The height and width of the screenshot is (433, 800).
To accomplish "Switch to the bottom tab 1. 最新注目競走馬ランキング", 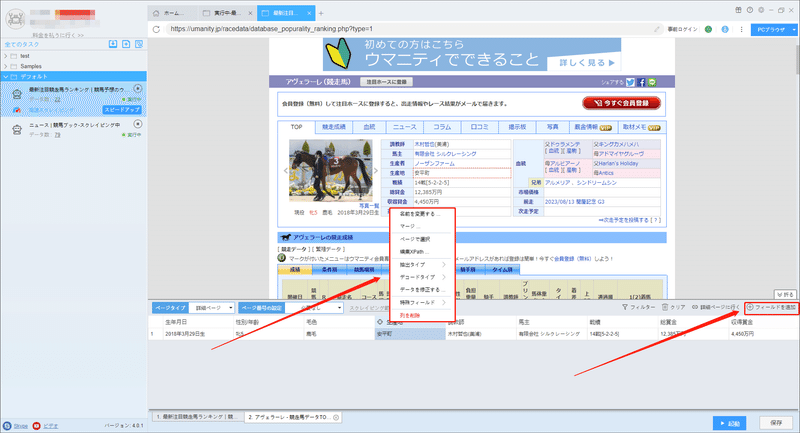I will pyautogui.click(x=196, y=417).
